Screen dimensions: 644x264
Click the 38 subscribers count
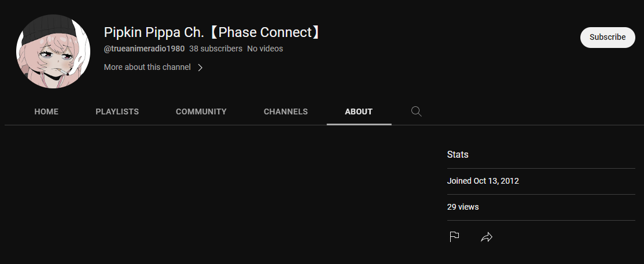(x=216, y=49)
